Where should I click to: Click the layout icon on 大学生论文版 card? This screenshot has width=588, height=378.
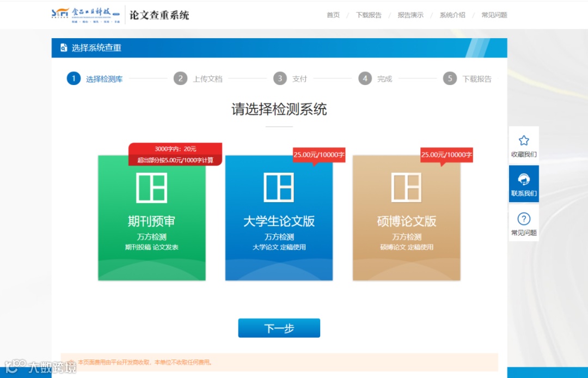[279, 187]
